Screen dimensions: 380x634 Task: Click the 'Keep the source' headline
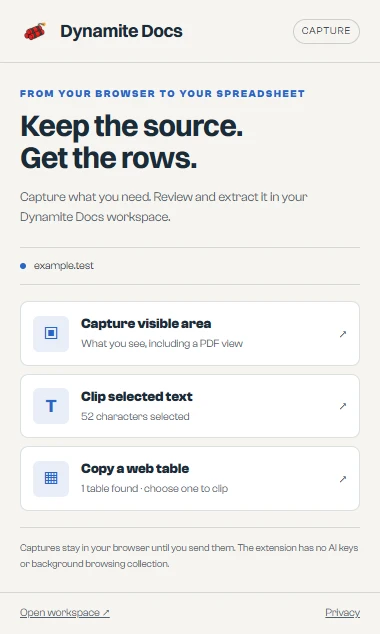[x=131, y=126]
